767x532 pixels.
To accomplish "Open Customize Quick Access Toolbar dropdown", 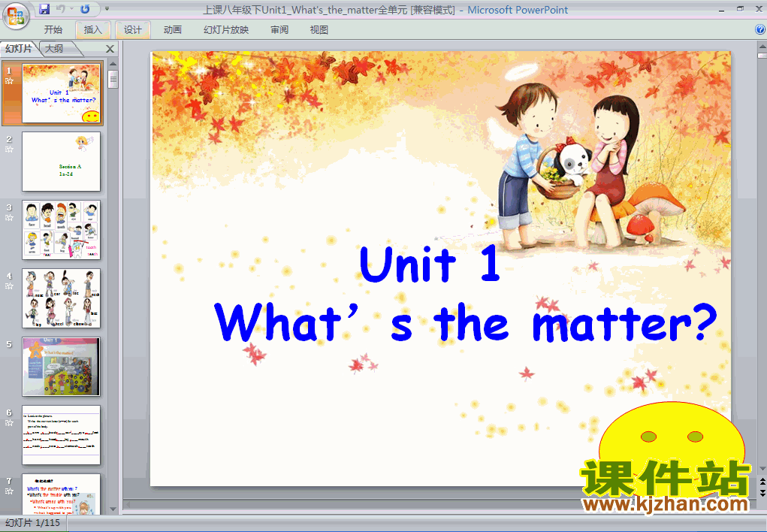I will coord(107,9).
